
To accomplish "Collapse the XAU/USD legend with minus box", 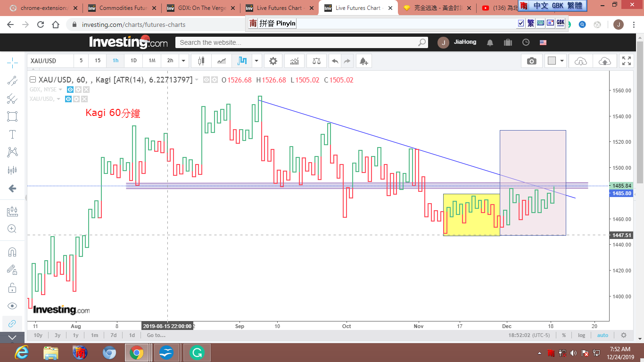I will click(x=32, y=80).
